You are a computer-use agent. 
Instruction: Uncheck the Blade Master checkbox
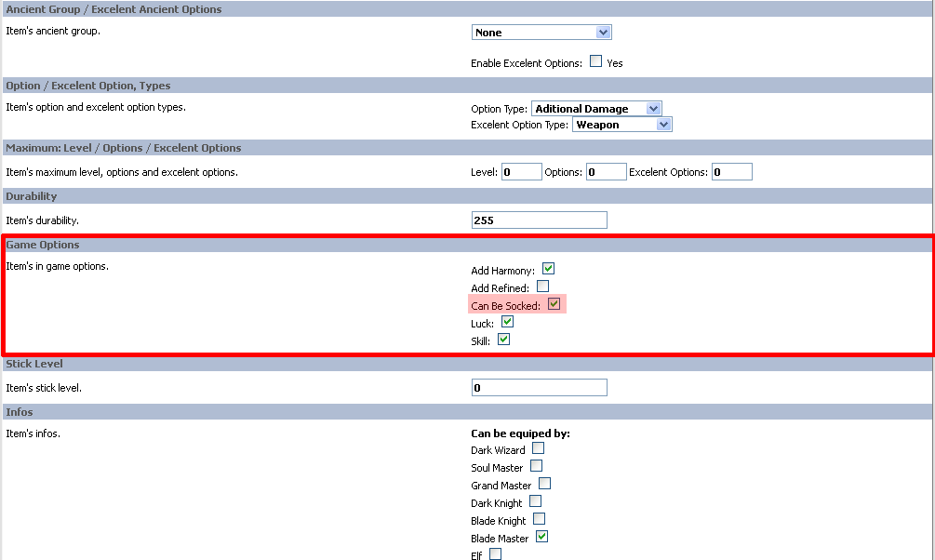(x=541, y=537)
